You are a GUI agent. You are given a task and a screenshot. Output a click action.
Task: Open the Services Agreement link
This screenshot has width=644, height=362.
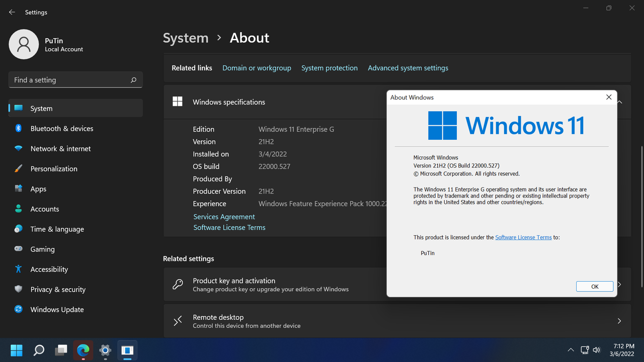pyautogui.click(x=224, y=217)
